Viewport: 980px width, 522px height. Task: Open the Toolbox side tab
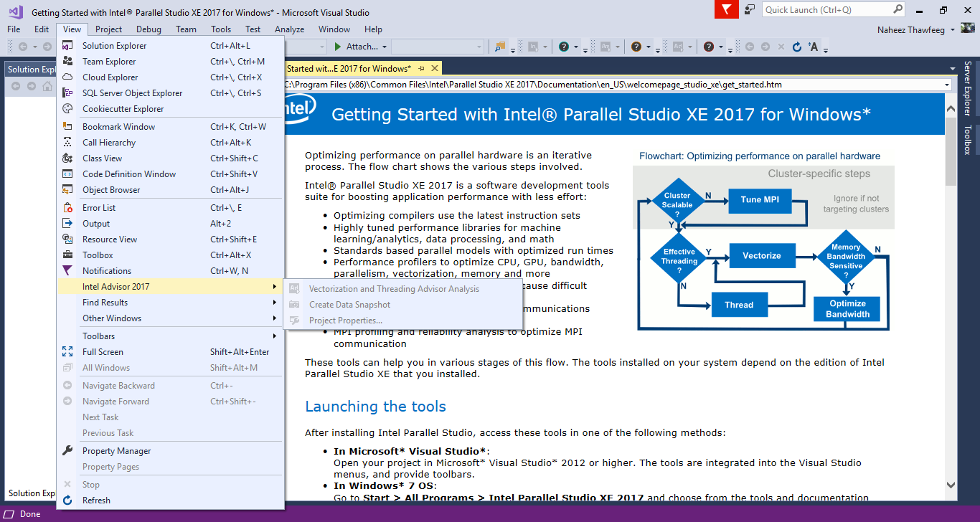point(967,140)
